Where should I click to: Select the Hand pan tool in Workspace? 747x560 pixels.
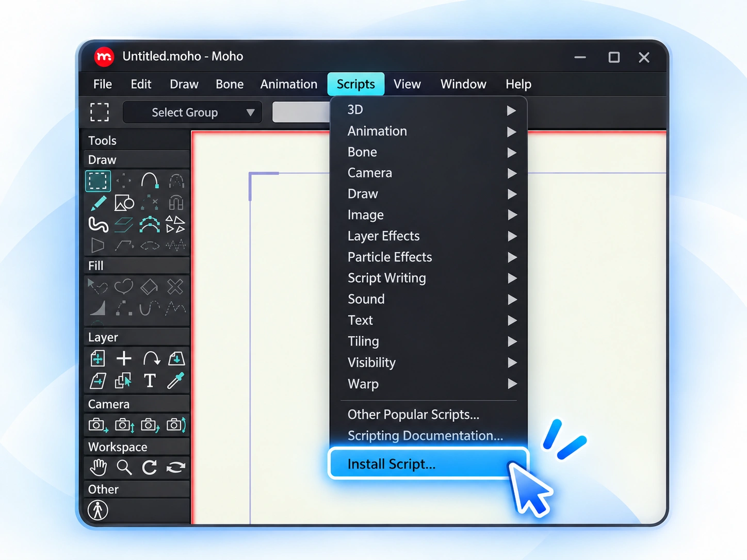tap(98, 467)
